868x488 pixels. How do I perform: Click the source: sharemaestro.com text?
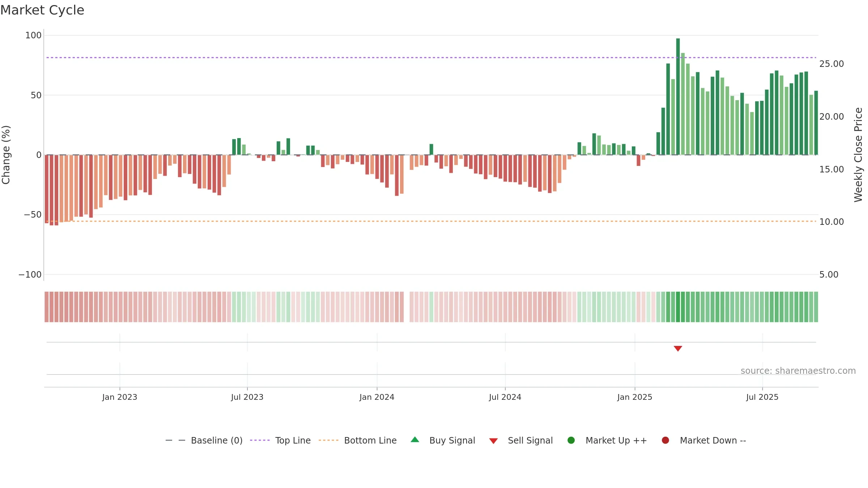point(798,371)
